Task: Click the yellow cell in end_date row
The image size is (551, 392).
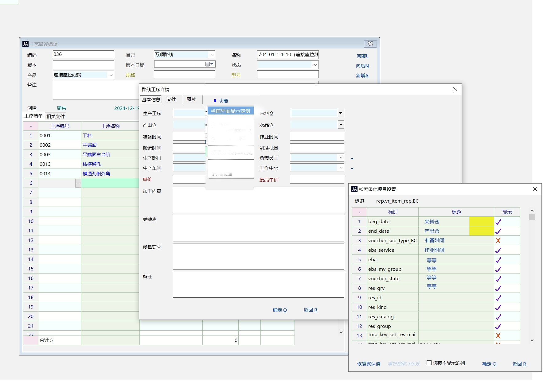Action: [x=481, y=231]
